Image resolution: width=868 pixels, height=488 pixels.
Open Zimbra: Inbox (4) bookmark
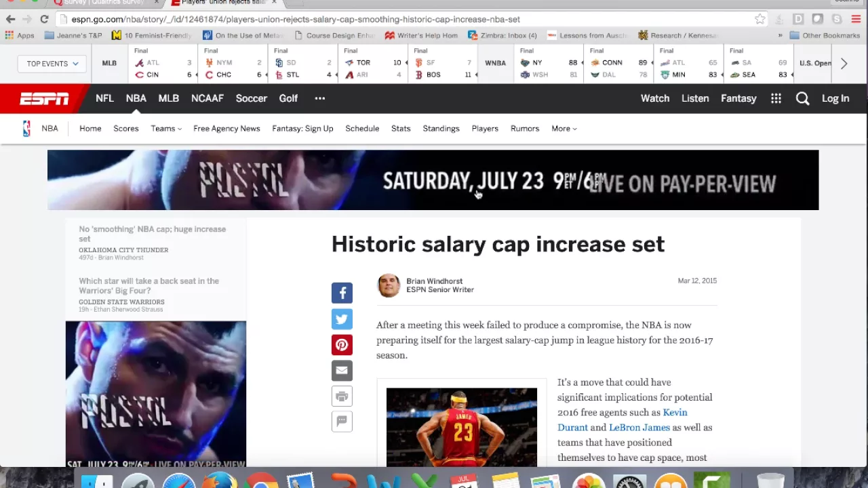(502, 35)
